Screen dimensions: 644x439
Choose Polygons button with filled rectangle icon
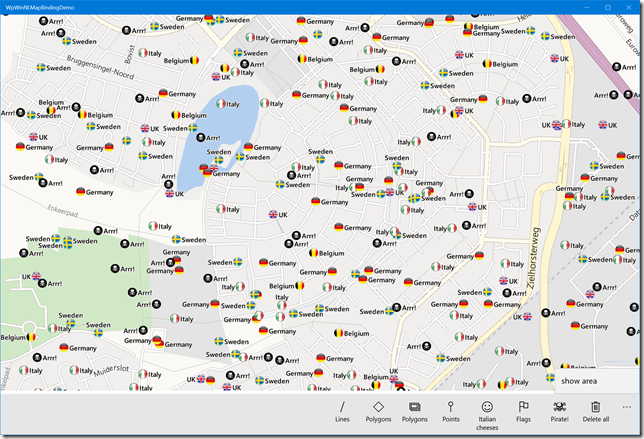coord(414,412)
